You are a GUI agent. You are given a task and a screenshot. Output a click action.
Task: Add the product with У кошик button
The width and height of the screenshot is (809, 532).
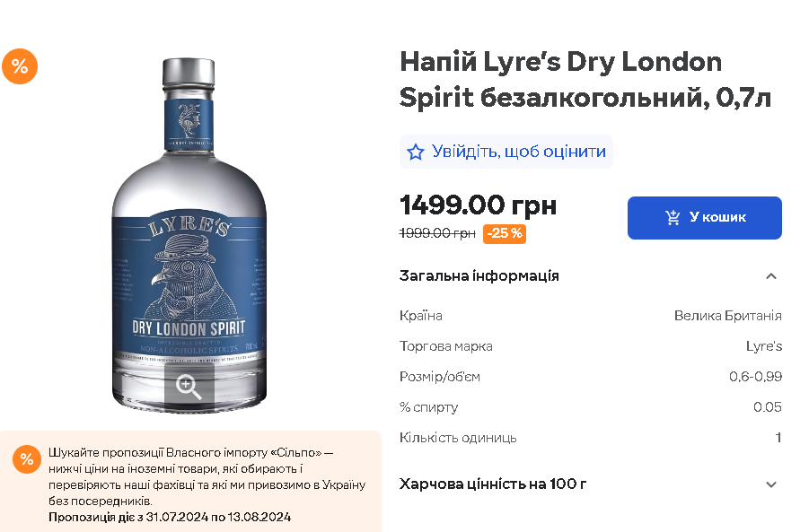pos(704,217)
